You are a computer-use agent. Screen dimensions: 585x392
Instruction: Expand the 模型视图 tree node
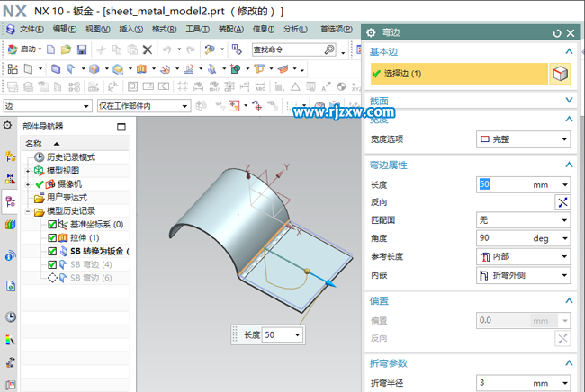[x=28, y=171]
